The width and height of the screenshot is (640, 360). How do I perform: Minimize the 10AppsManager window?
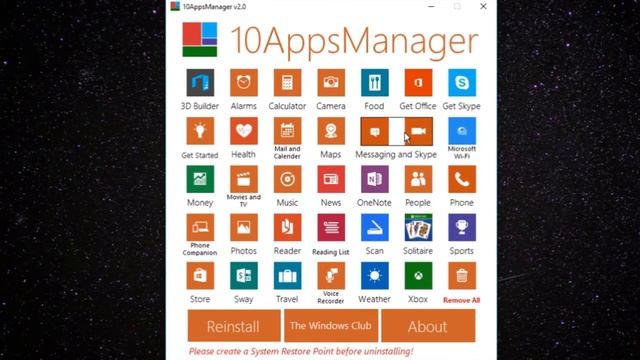(431, 6)
